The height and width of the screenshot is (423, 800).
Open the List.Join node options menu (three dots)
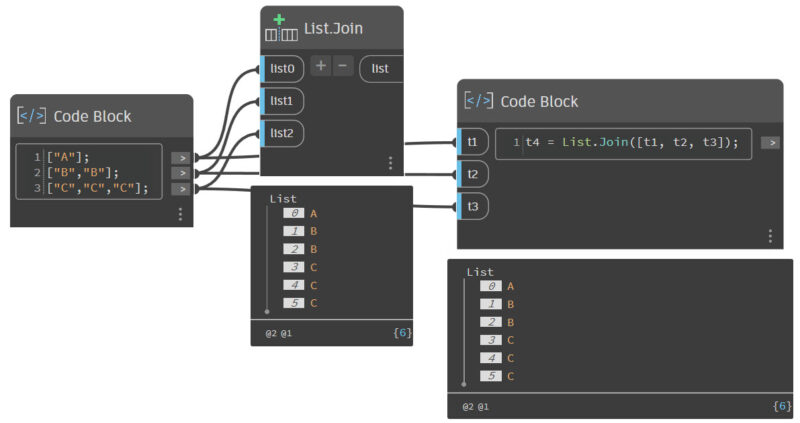coord(390,163)
